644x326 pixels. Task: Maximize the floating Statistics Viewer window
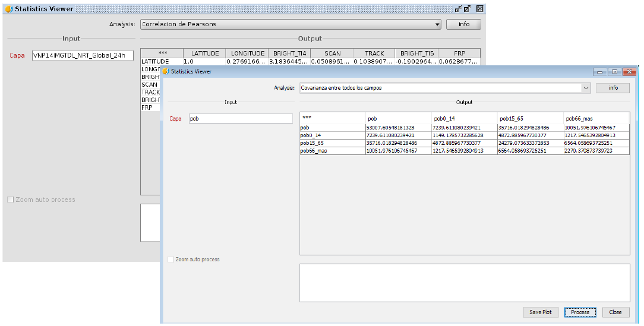614,72
